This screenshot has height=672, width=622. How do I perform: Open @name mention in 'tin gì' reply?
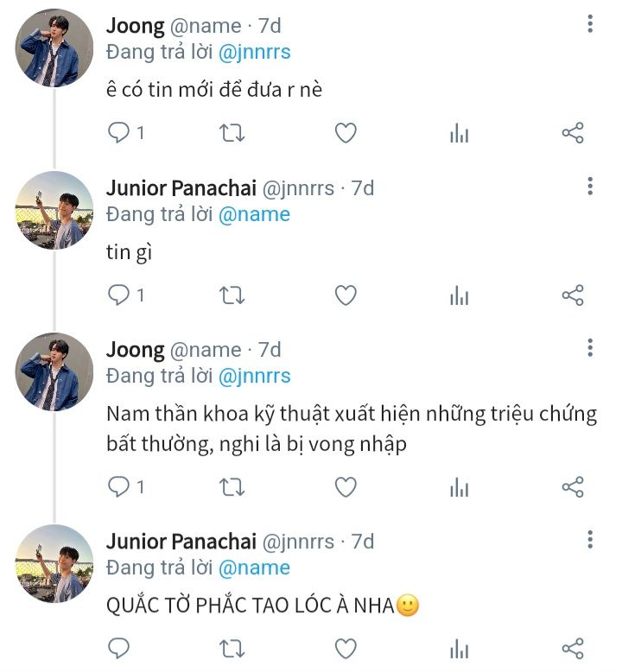point(254,214)
